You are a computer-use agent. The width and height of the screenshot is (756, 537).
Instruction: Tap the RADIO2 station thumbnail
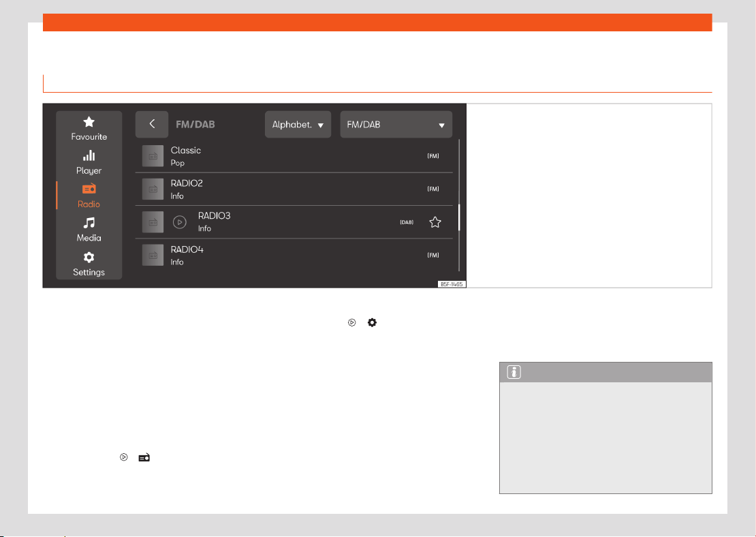pos(153,189)
